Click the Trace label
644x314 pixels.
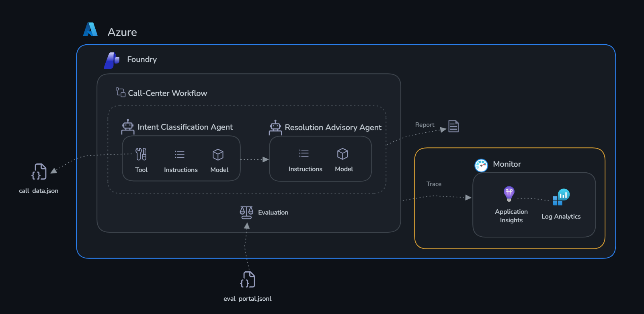434,184
